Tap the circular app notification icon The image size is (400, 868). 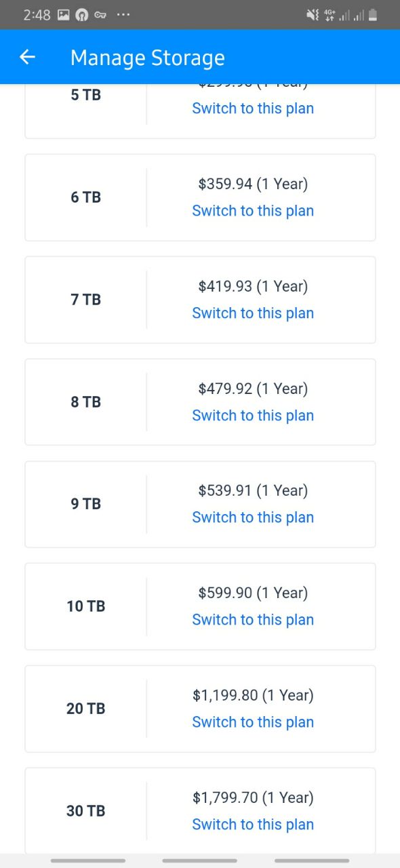[81, 15]
